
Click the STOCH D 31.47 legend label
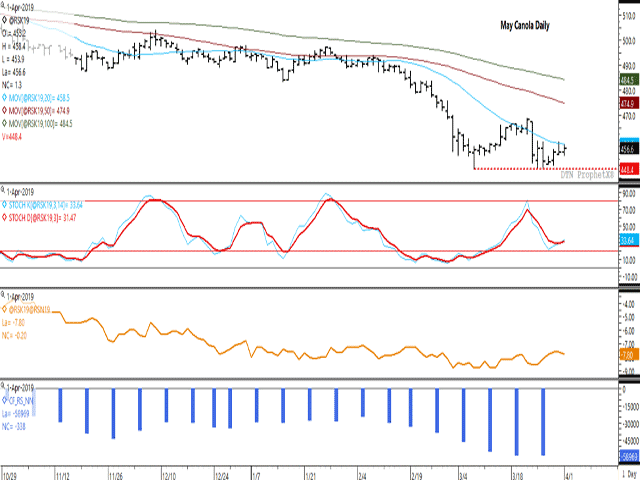42,218
